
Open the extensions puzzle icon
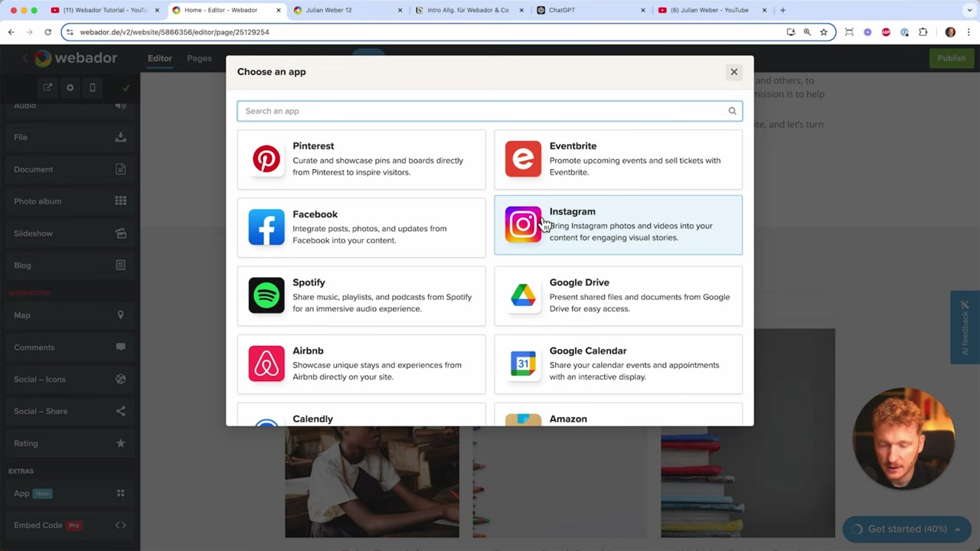[923, 32]
